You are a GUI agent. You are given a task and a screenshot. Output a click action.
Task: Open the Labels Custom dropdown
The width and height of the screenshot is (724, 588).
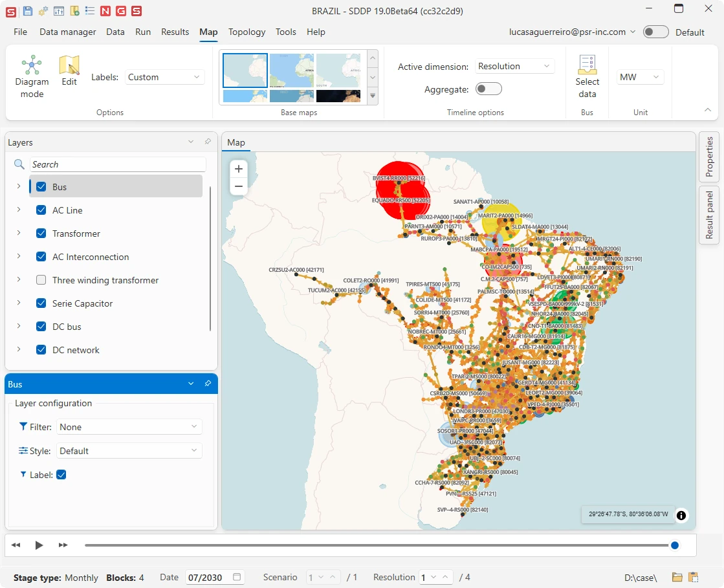(x=164, y=77)
